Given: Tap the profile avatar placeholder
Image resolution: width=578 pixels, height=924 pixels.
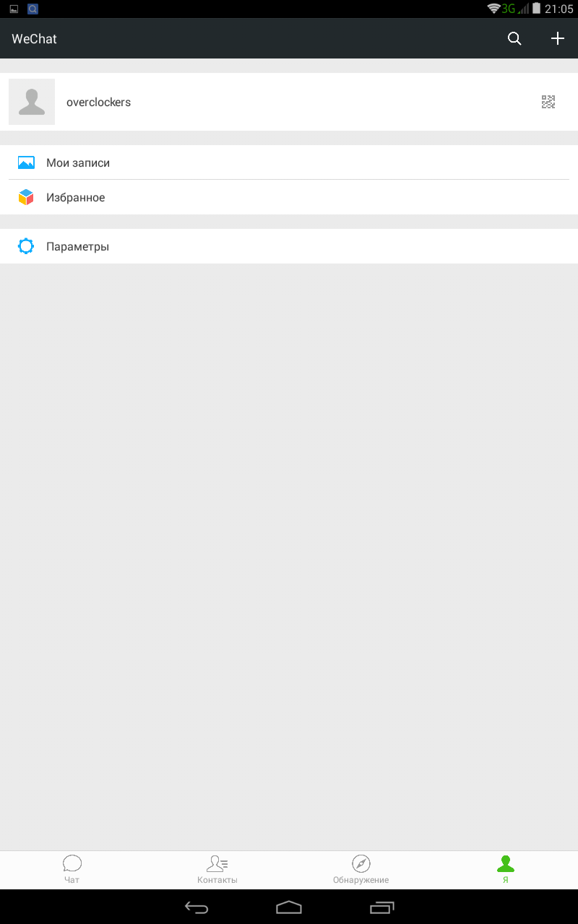Looking at the screenshot, I should pos(32,102).
